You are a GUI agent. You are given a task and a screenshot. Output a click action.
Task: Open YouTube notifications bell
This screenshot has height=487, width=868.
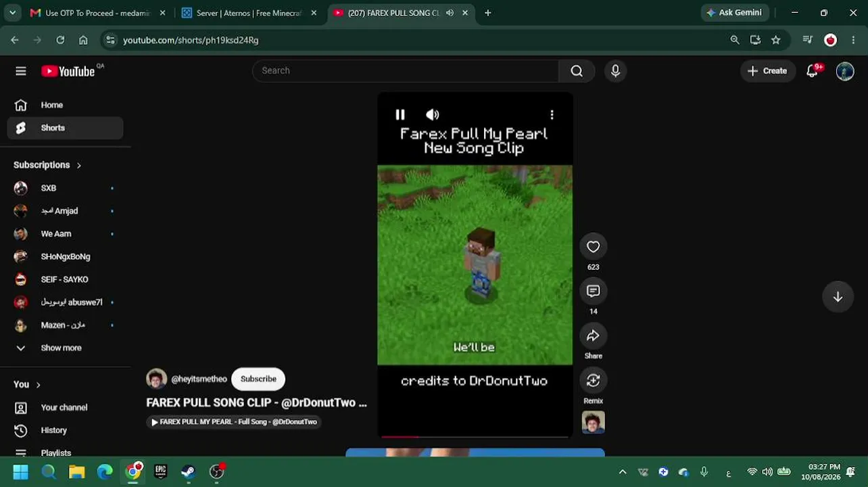tap(813, 71)
